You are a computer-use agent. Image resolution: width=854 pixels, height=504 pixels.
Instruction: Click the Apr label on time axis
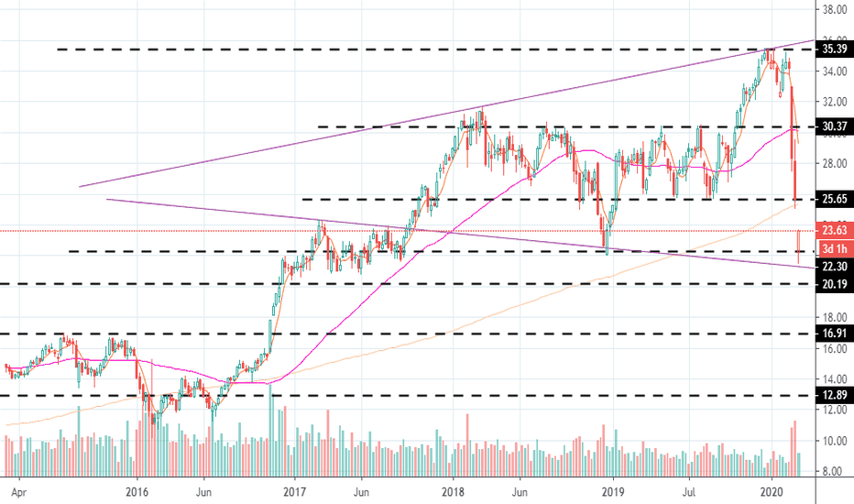point(19,492)
